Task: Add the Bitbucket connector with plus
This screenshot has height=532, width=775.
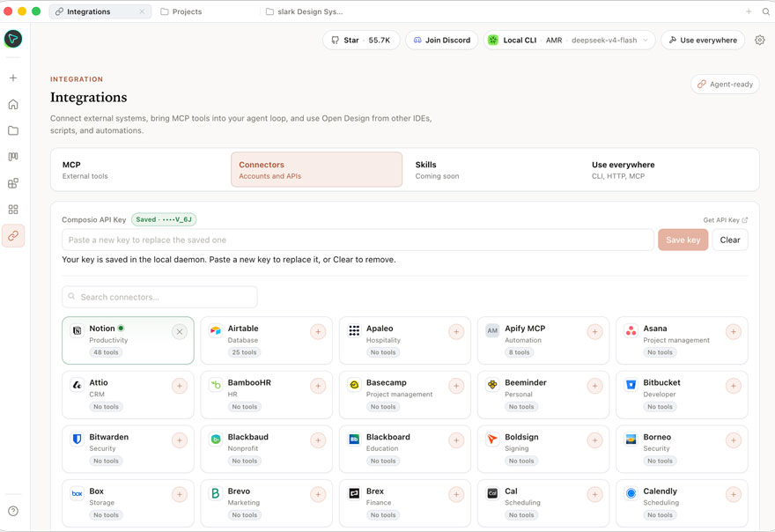Action: pyautogui.click(x=733, y=386)
